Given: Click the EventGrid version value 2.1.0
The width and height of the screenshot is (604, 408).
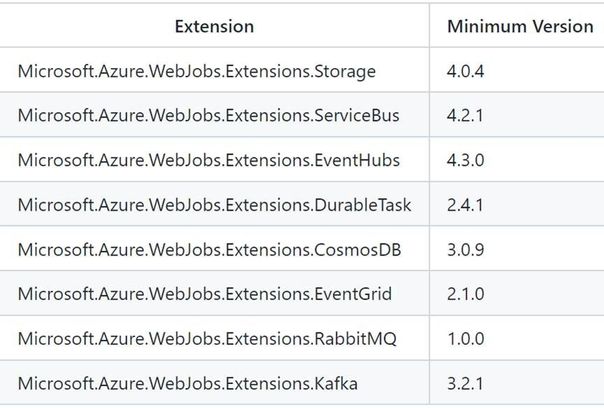Looking at the screenshot, I should tap(466, 294).
